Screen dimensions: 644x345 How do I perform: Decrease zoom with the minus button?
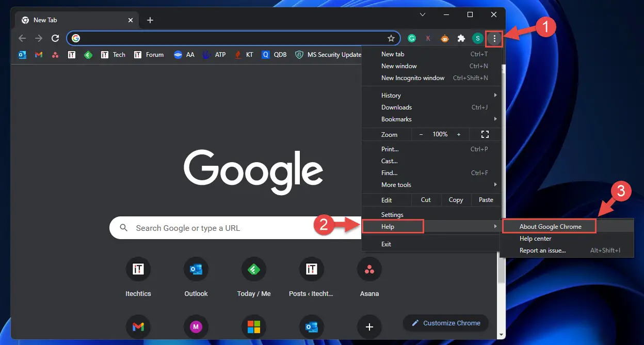[421, 134]
